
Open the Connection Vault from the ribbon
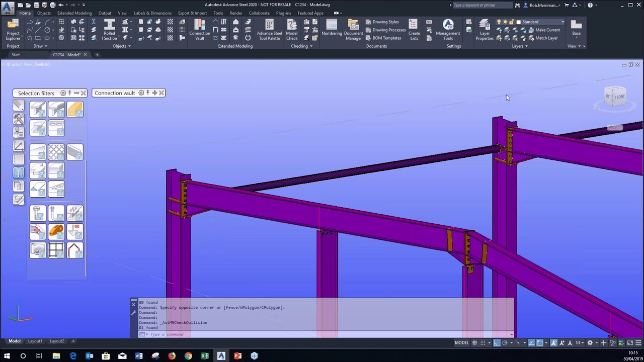click(200, 30)
